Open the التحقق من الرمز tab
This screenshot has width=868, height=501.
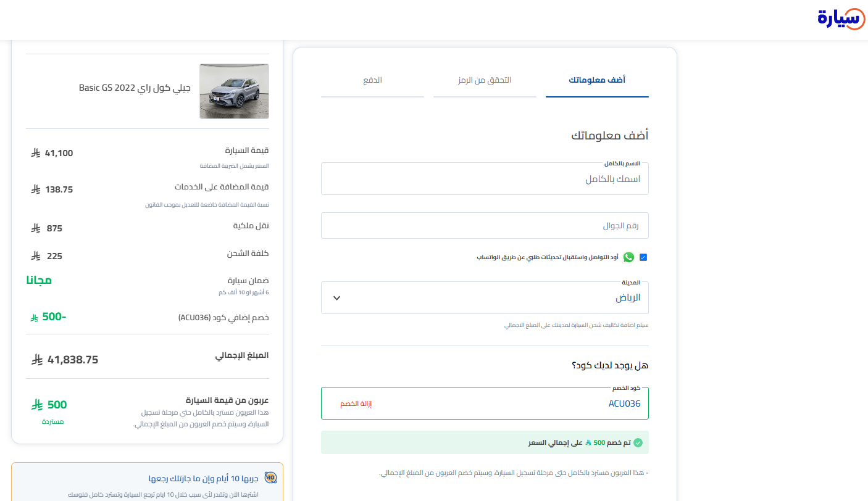[485, 80]
